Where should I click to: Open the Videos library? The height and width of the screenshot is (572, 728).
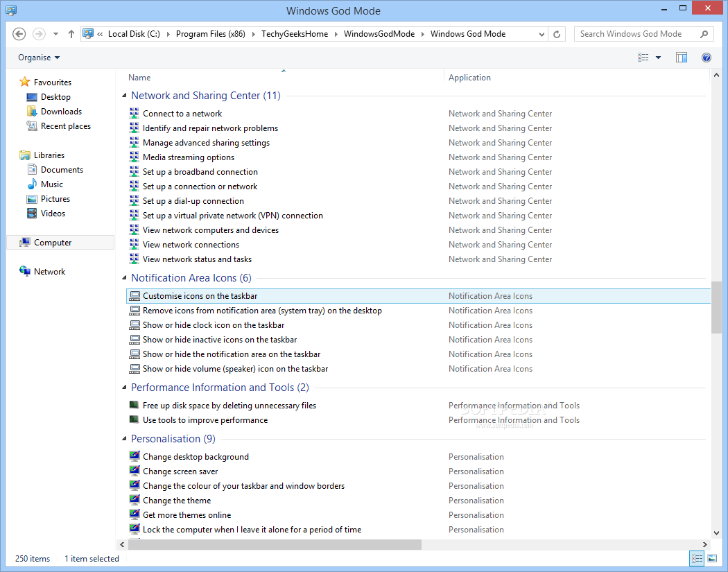coord(46,214)
